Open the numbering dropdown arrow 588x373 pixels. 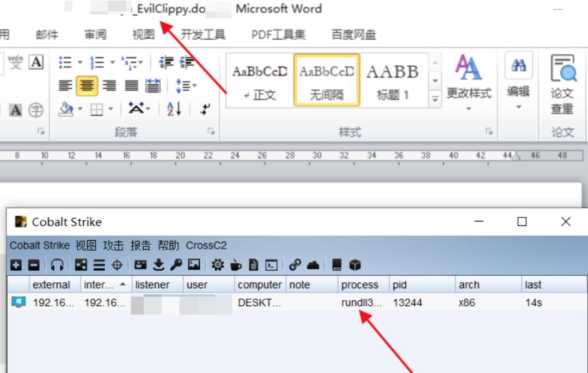(112, 63)
